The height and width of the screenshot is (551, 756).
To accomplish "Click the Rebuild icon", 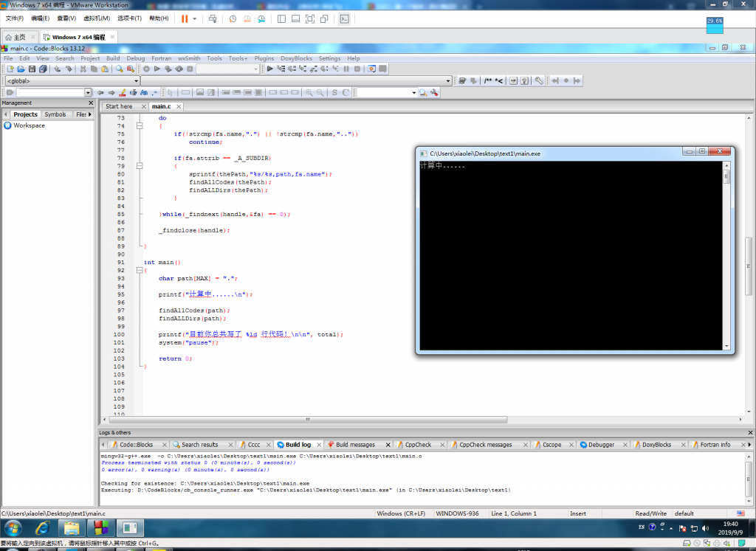I will (179, 69).
